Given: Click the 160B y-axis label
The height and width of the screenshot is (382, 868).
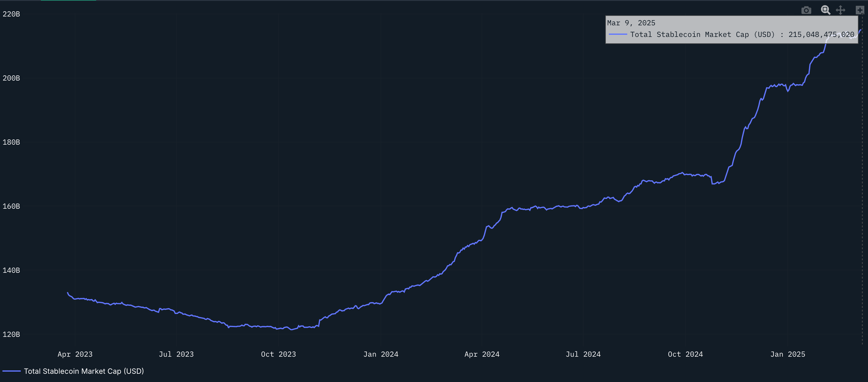Looking at the screenshot, I should (11, 206).
